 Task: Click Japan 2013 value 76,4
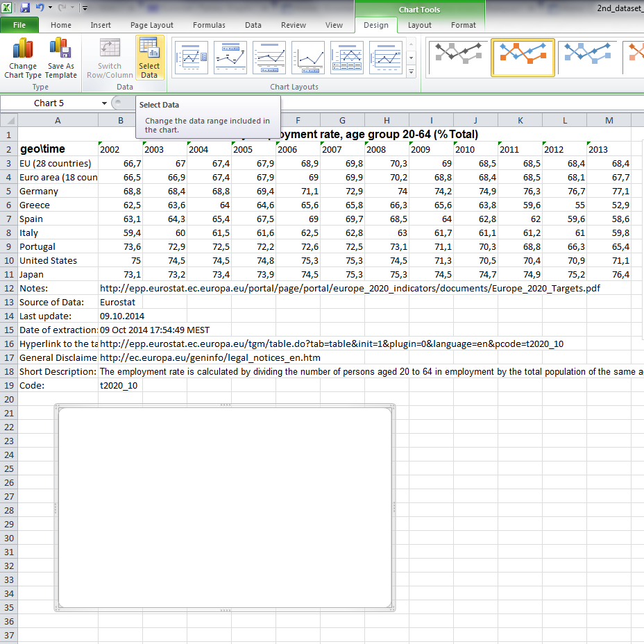609,275
